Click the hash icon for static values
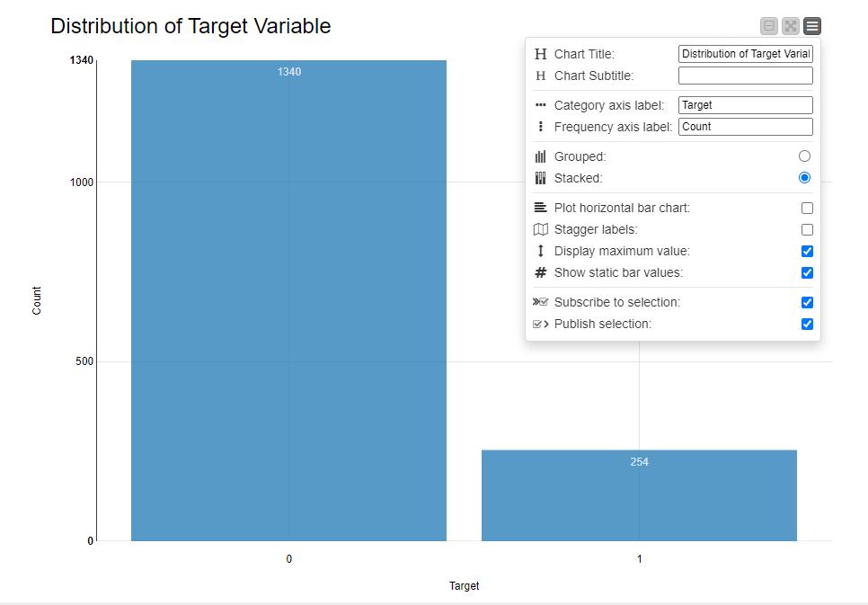 (540, 272)
